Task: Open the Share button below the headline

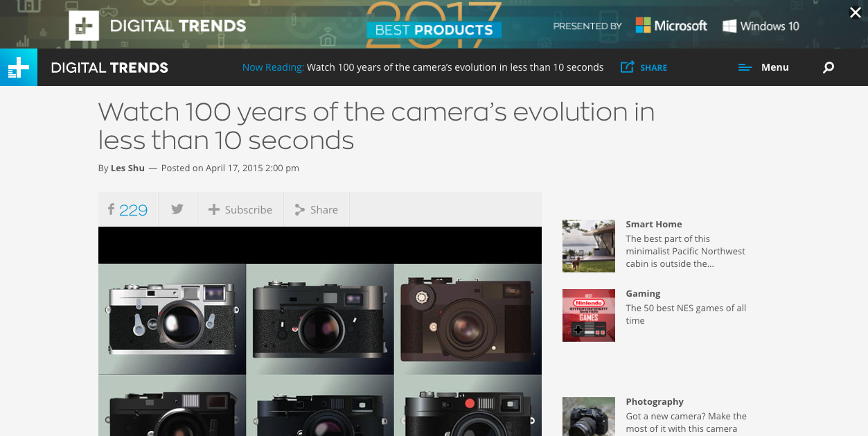Action: tap(317, 209)
